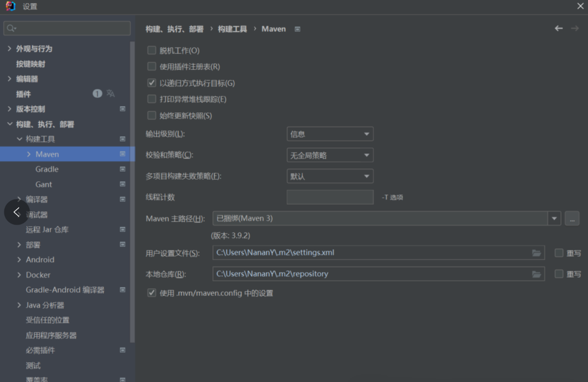Expand the Docker tree node
This screenshot has height=382, width=588.
20,275
